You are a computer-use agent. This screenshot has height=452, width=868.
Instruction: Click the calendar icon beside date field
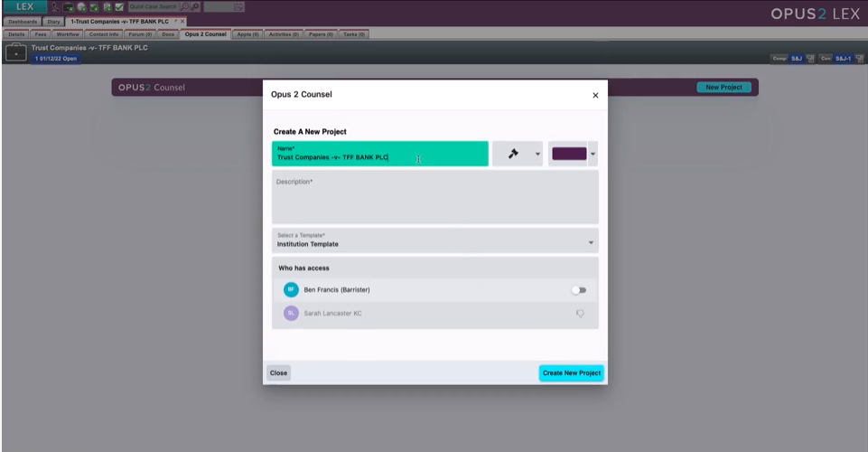pos(238,6)
